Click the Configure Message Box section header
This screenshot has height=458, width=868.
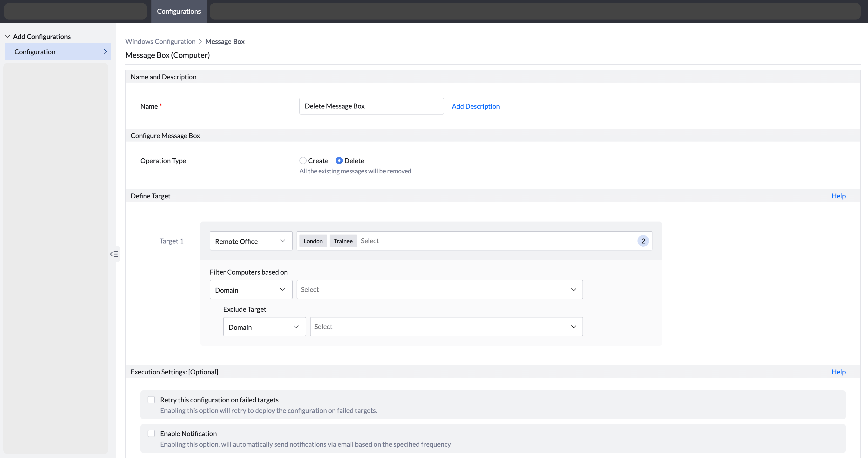pos(165,135)
